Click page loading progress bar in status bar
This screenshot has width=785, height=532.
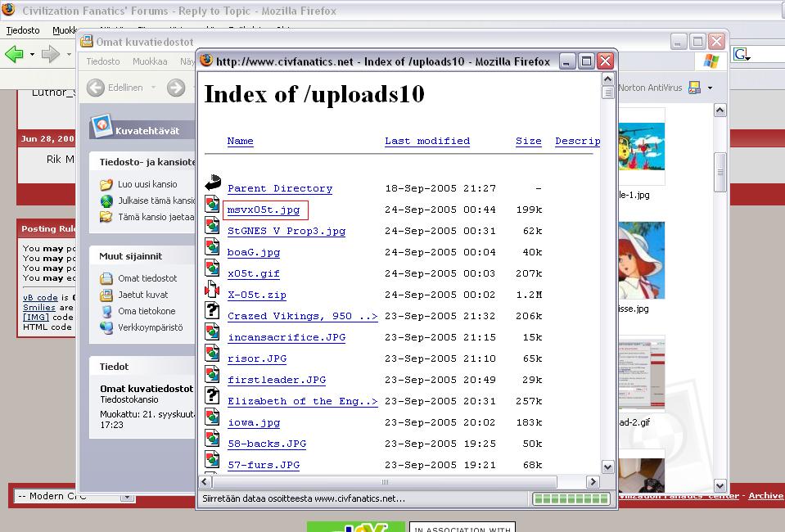tap(571, 498)
